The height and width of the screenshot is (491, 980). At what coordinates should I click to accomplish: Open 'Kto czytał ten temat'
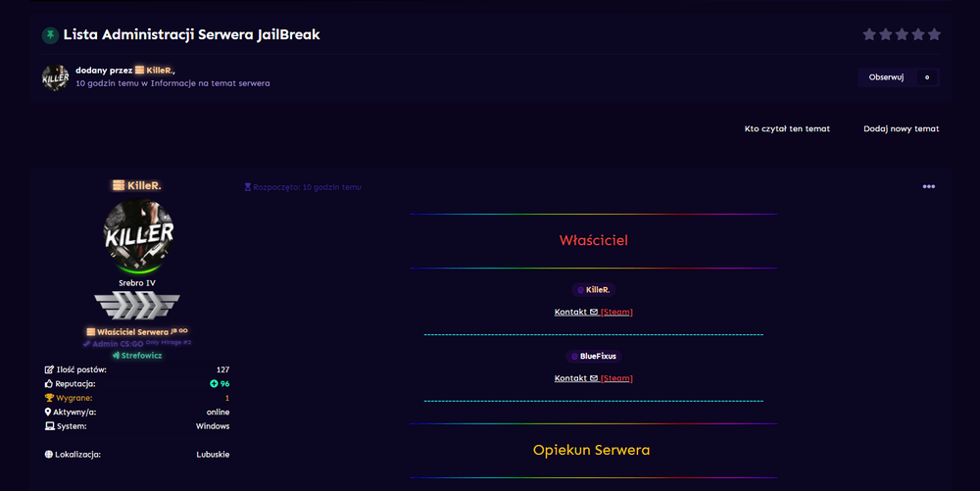(x=787, y=128)
